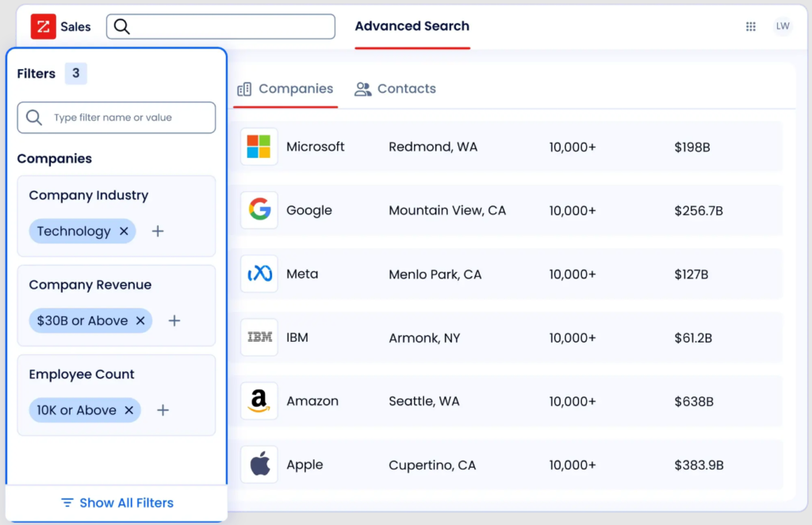Click the magnifier icon in top search bar
Image resolution: width=812 pixels, height=525 pixels.
point(121,26)
